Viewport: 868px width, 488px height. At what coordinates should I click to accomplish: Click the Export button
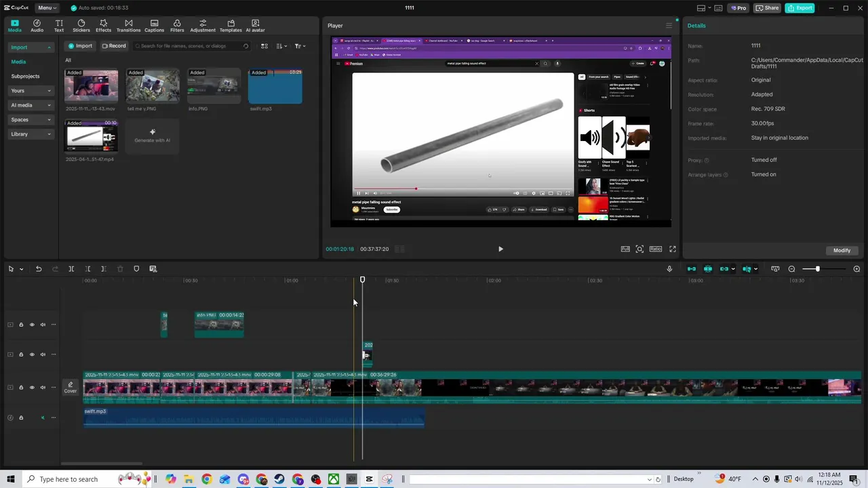800,8
